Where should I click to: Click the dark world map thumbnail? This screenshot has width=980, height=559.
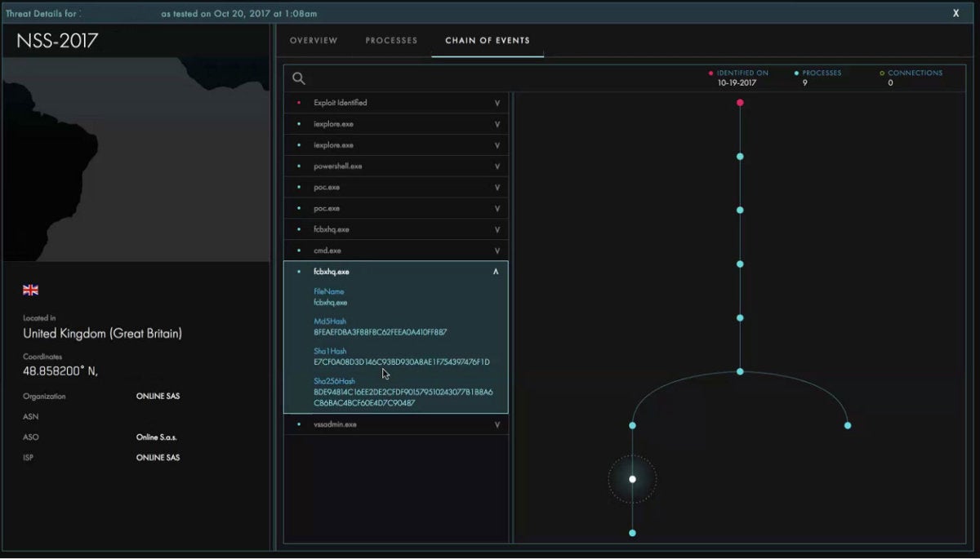(136, 159)
